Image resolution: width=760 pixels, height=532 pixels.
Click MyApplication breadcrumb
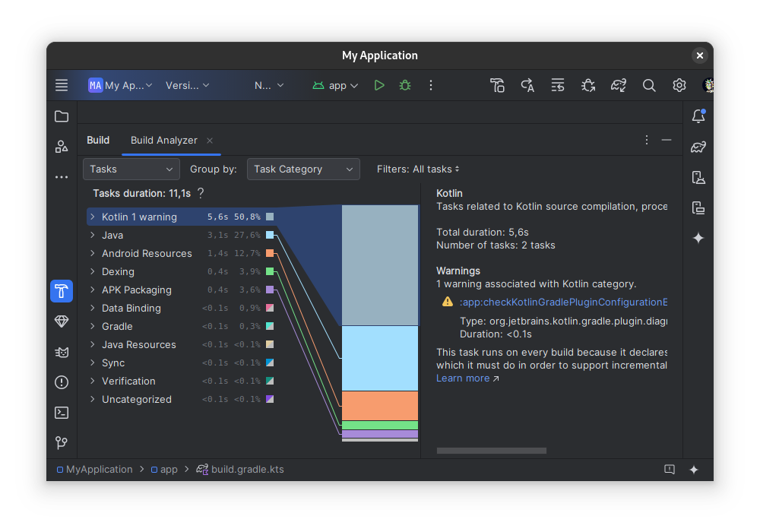point(94,470)
